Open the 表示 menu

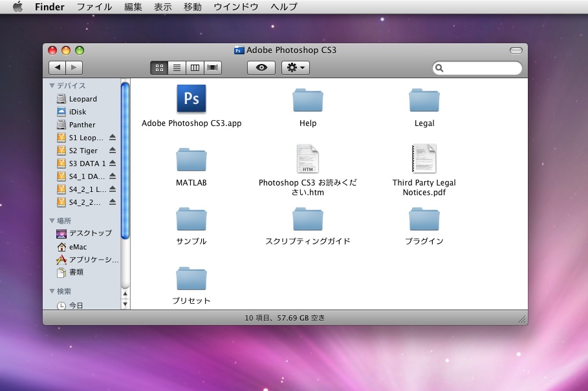point(163,6)
